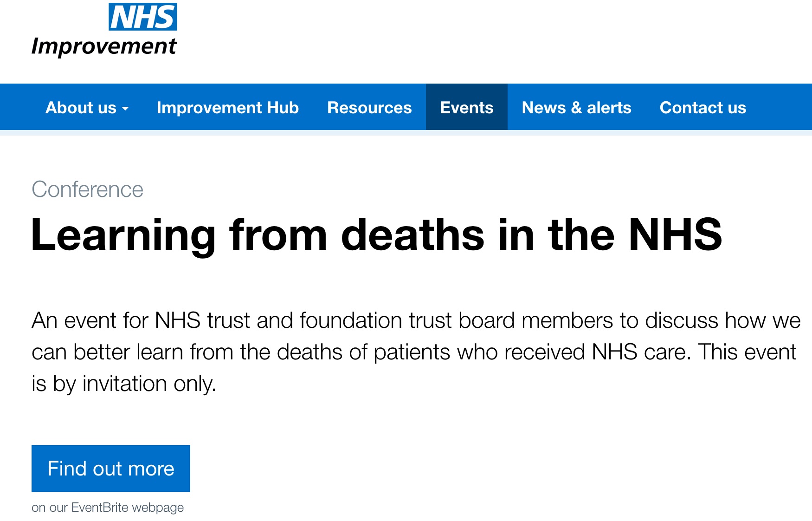Click the word deaths in the headline
Image resolution: width=812 pixels, height=521 pixels.
tap(413, 235)
